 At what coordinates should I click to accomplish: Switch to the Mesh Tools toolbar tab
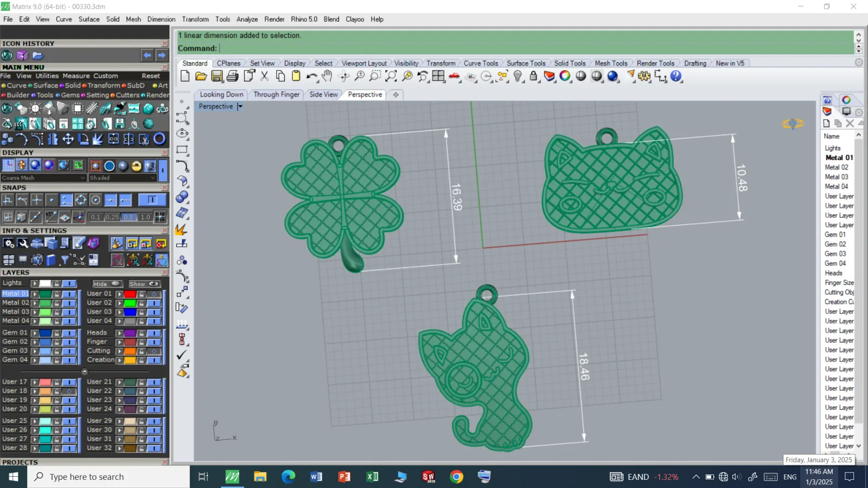(611, 63)
